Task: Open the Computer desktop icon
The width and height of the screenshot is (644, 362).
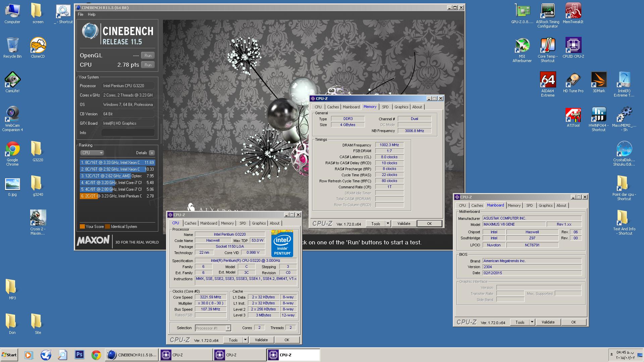Action: pyautogui.click(x=12, y=13)
